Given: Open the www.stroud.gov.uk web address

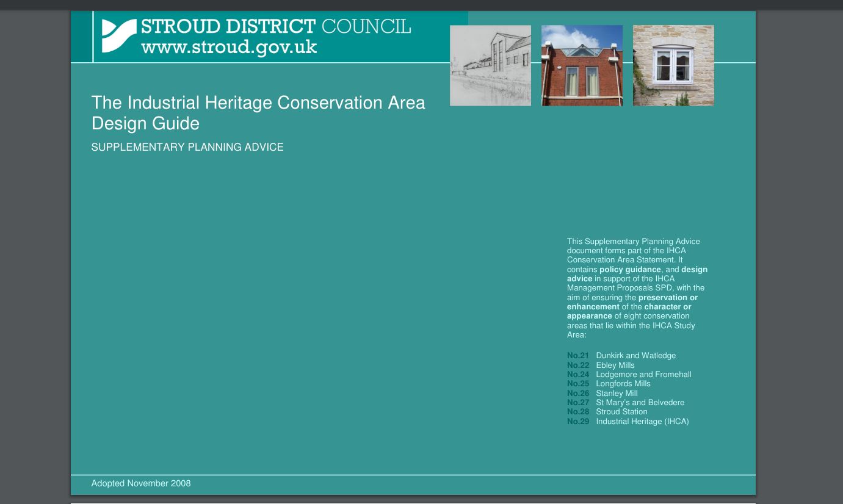Looking at the screenshot, I should click(229, 46).
